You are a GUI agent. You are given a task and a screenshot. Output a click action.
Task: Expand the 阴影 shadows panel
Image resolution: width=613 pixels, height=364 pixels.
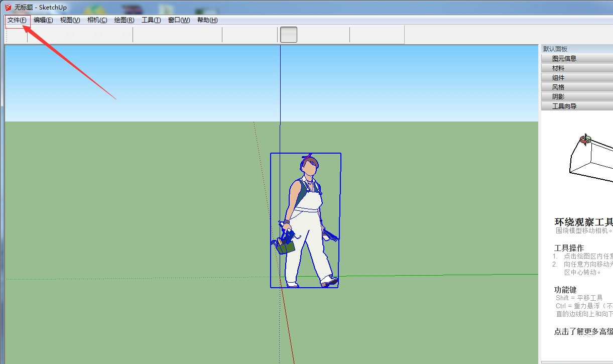[558, 96]
